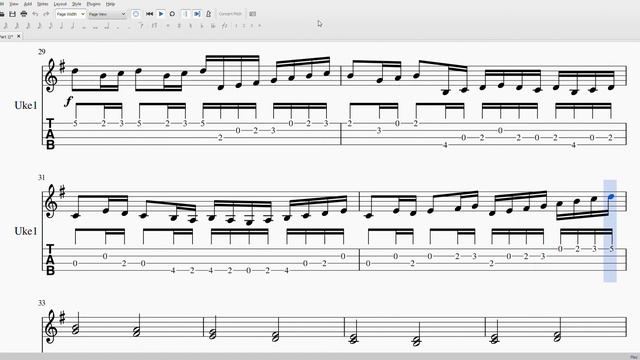The width and height of the screenshot is (640, 360).
Task: Switch to voice 4
Action: pyautogui.click(x=260, y=26)
